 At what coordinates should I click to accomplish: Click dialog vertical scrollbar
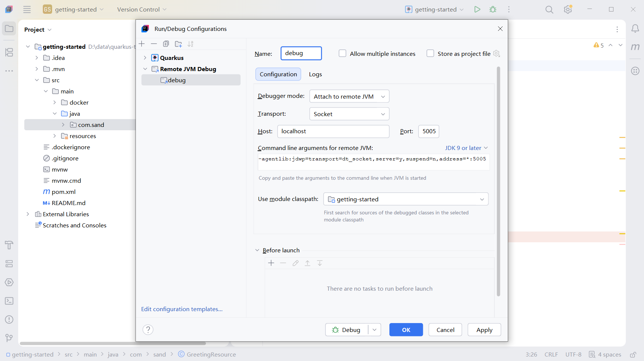[x=498, y=181]
